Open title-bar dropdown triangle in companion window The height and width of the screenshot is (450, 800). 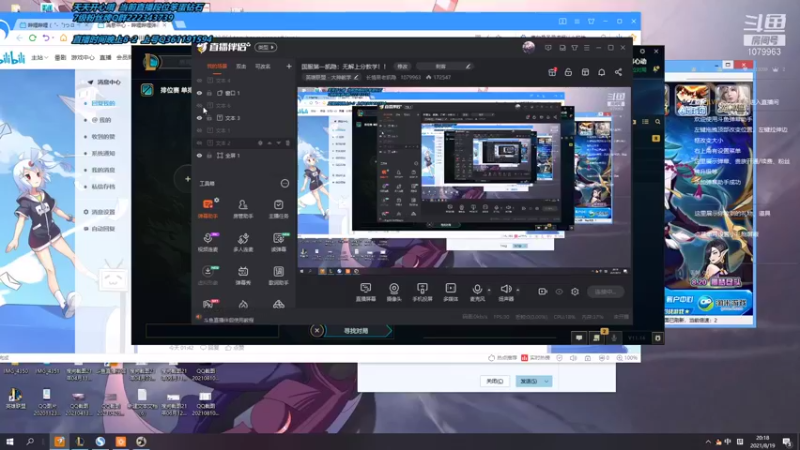[574, 47]
